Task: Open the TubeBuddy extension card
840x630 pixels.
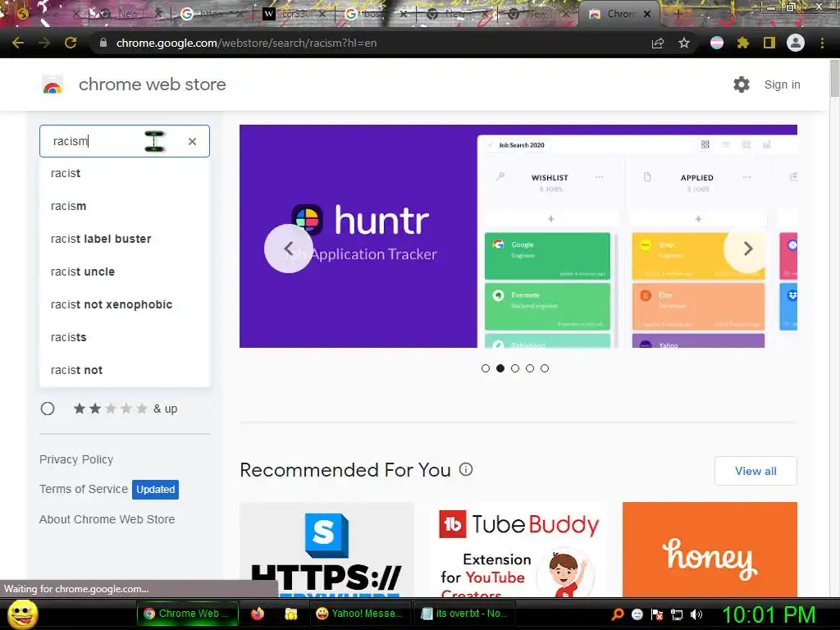Action: click(518, 549)
